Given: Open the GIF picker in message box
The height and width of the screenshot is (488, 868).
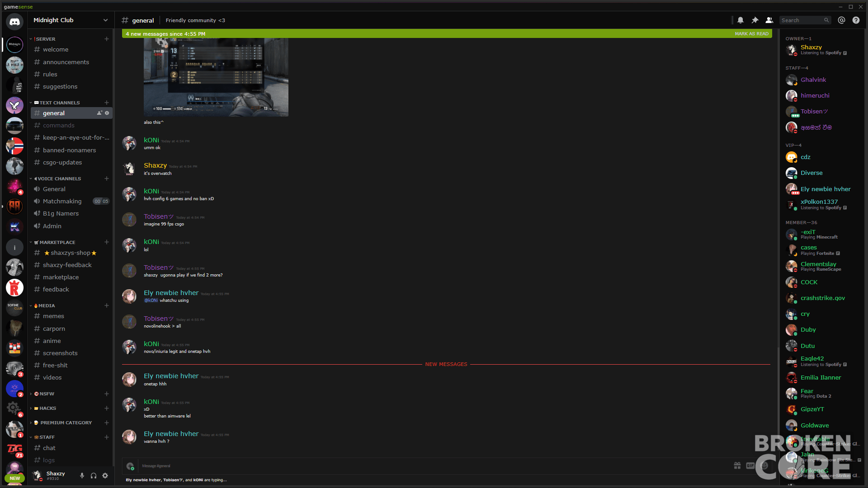Looking at the screenshot, I should click(750, 465).
